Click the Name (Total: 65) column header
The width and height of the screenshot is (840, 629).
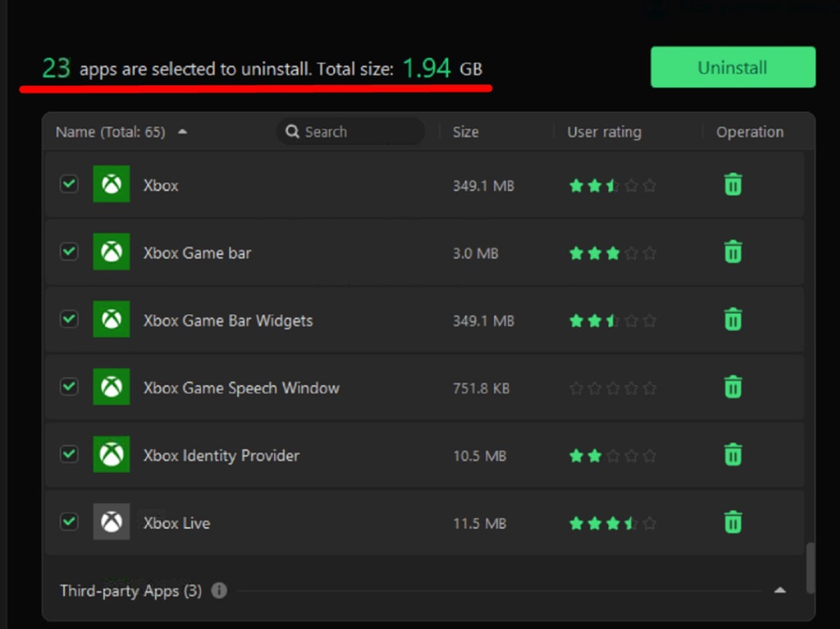(x=111, y=132)
